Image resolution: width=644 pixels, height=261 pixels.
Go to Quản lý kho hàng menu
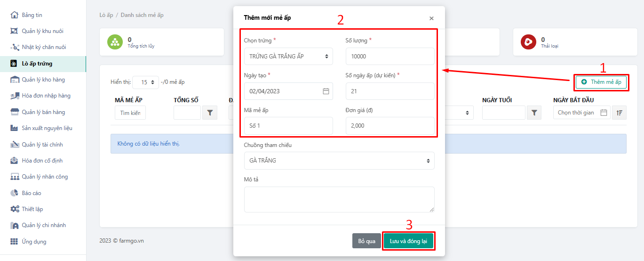(x=43, y=80)
